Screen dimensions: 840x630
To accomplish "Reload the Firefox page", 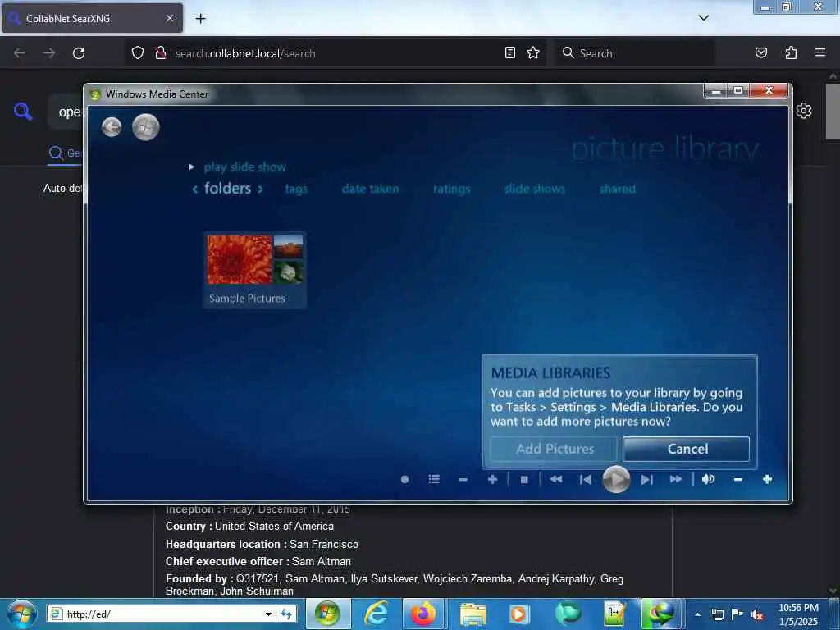I will click(79, 53).
